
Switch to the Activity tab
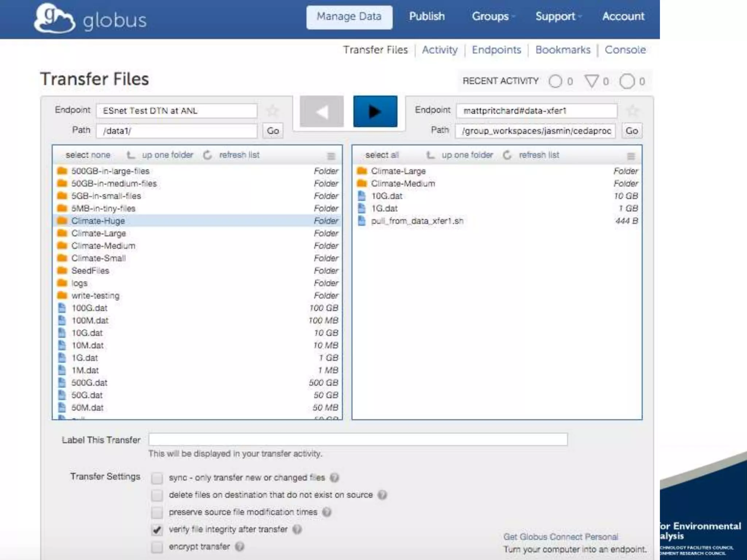[440, 50]
